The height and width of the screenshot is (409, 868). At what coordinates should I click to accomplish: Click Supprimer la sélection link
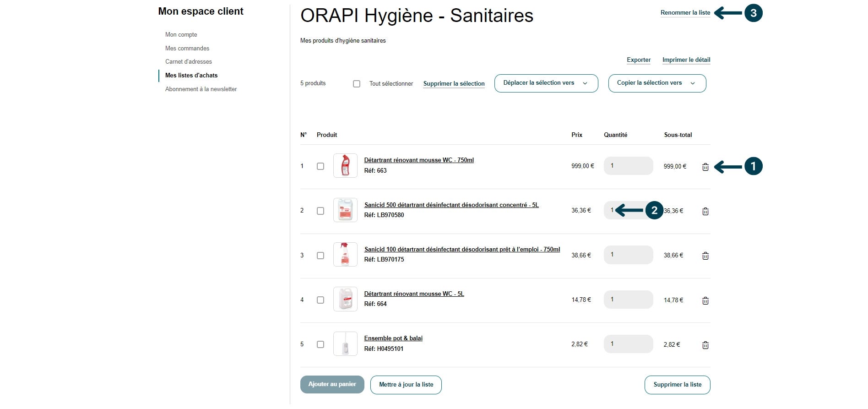click(x=454, y=84)
